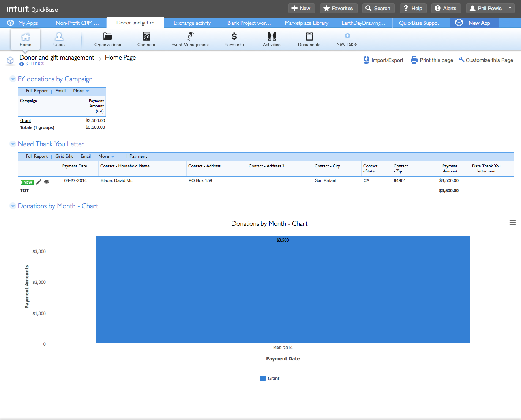Viewport: 521px width, 420px height.
Task: Switch to the Blank Project wor... tab
Action: tap(249, 23)
